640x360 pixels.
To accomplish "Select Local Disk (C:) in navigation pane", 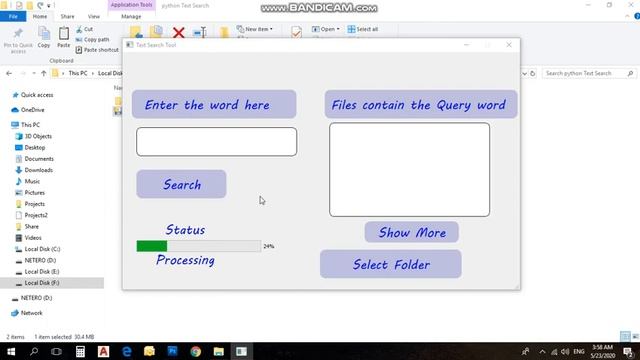I will 42,249.
